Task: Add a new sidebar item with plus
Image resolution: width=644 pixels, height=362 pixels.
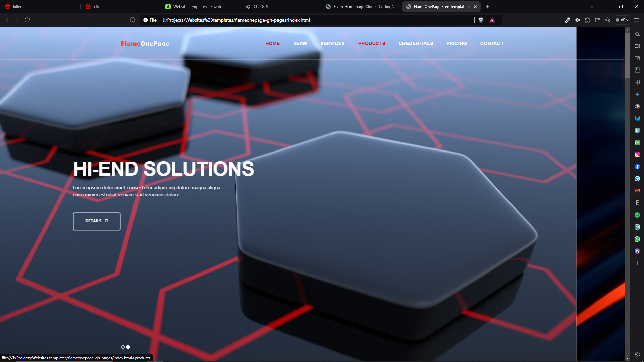Action: coord(637,263)
